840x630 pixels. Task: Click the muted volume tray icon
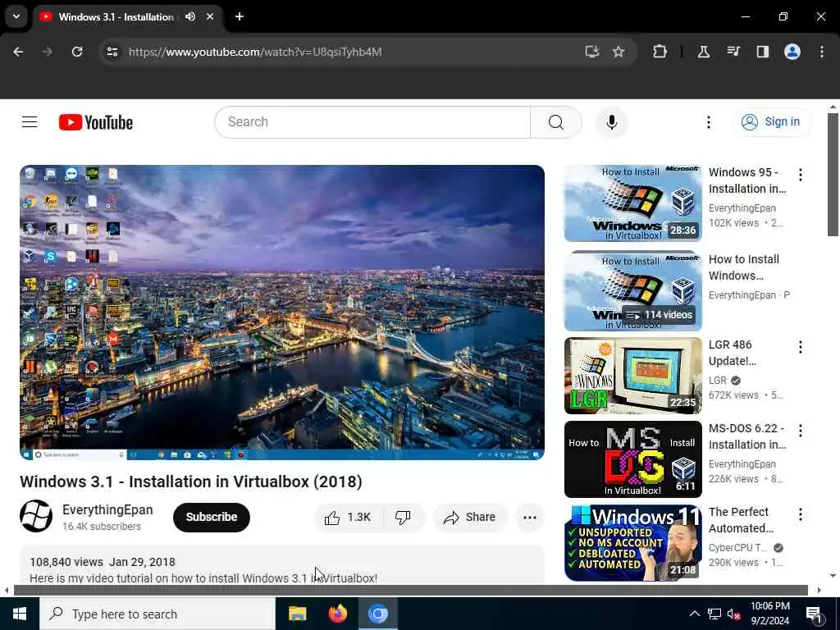click(x=734, y=614)
